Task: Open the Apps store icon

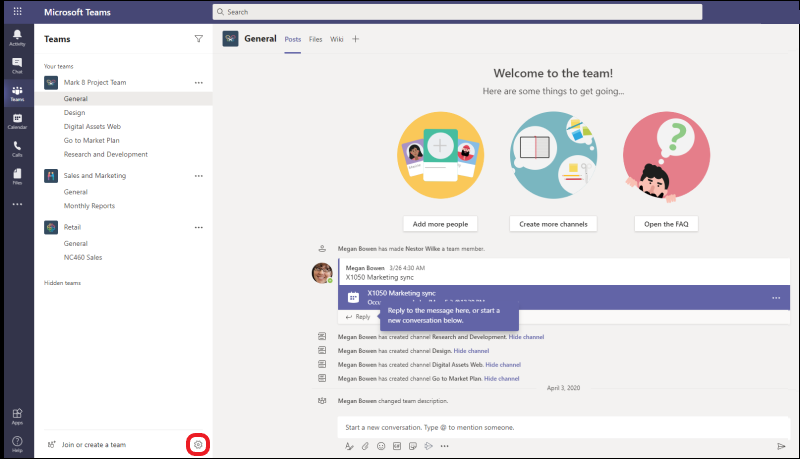Action: [17, 416]
